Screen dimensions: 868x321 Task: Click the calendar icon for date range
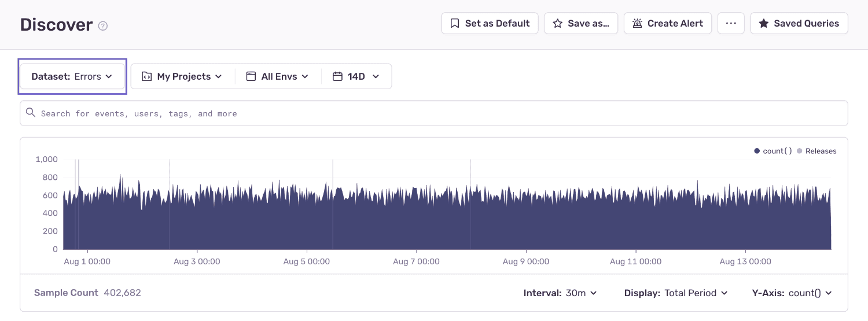tap(337, 76)
